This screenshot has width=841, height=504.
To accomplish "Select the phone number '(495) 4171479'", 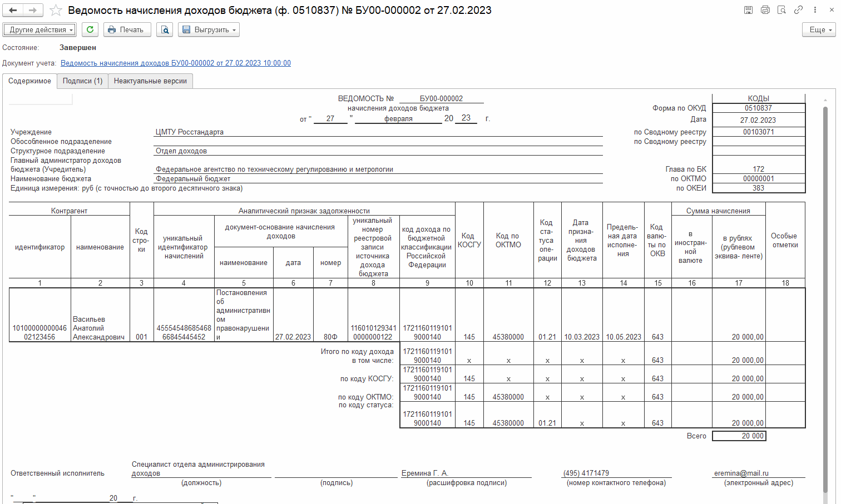I will pos(616,473).
